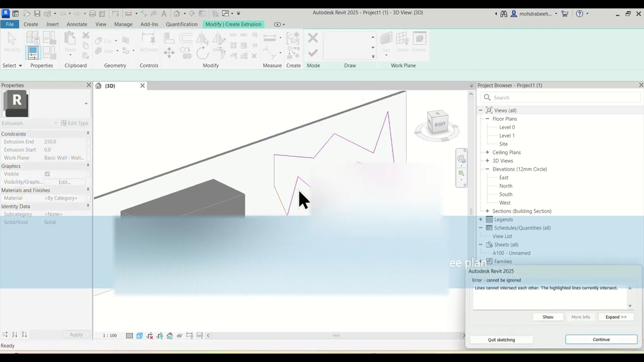Click the scissors Cut to Clipboard icon
The image size is (644, 362).
coord(86,36)
